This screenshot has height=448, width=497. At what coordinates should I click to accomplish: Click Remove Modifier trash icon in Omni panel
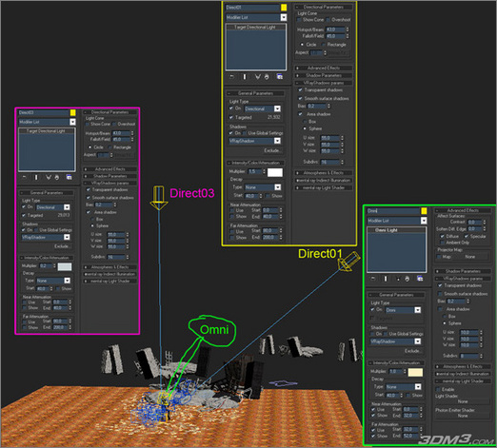pyautogui.click(x=408, y=279)
